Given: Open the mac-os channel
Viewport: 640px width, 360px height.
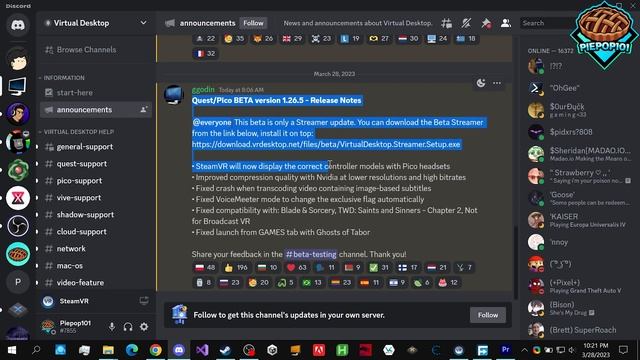Looking at the screenshot, I should coord(96,266).
